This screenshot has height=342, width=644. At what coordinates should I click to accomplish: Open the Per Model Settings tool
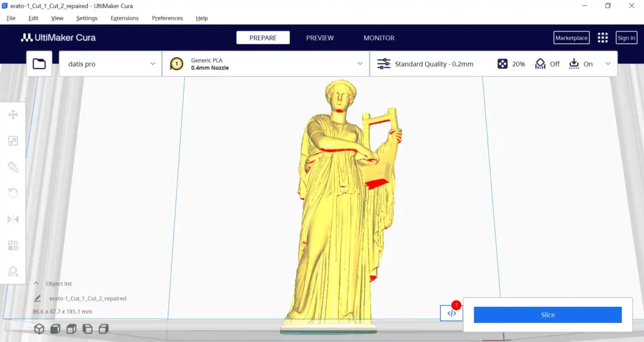click(13, 246)
